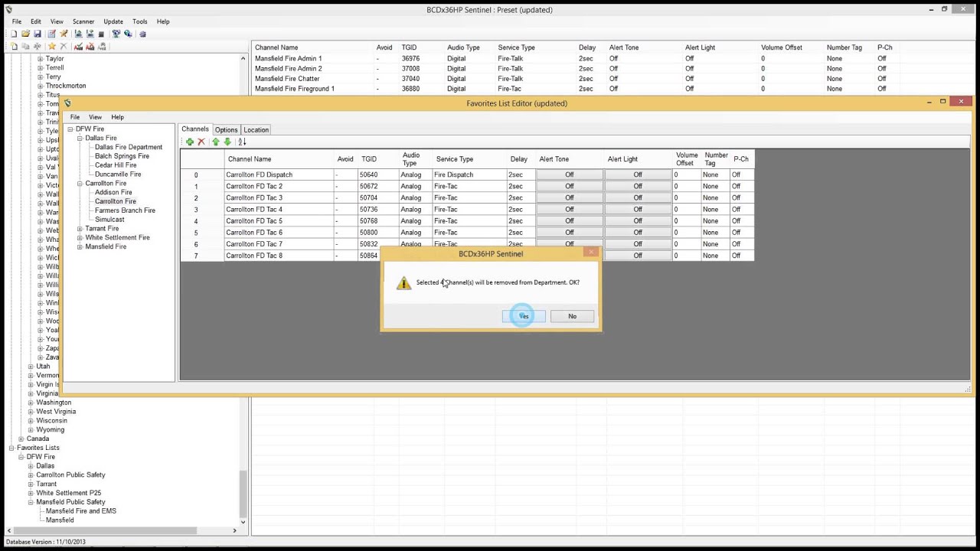
Task: Toggle Alert Tone for Carrollton FD Tac 2
Action: coord(569,186)
